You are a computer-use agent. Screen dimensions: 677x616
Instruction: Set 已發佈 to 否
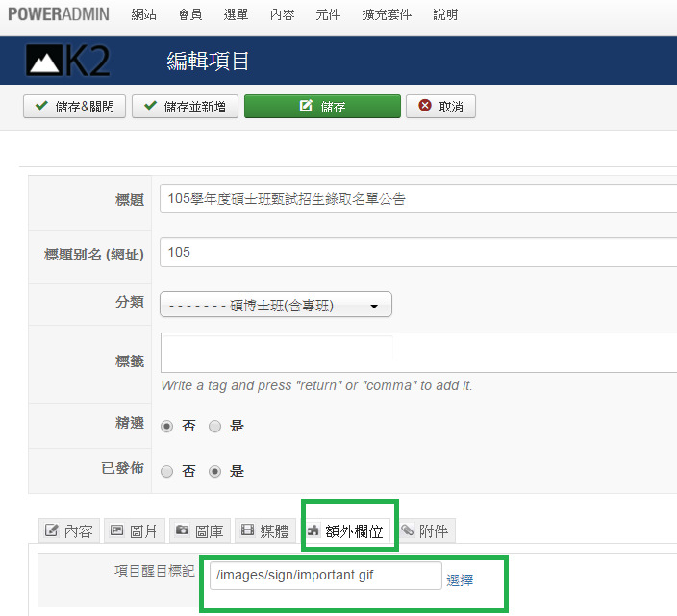click(166, 472)
